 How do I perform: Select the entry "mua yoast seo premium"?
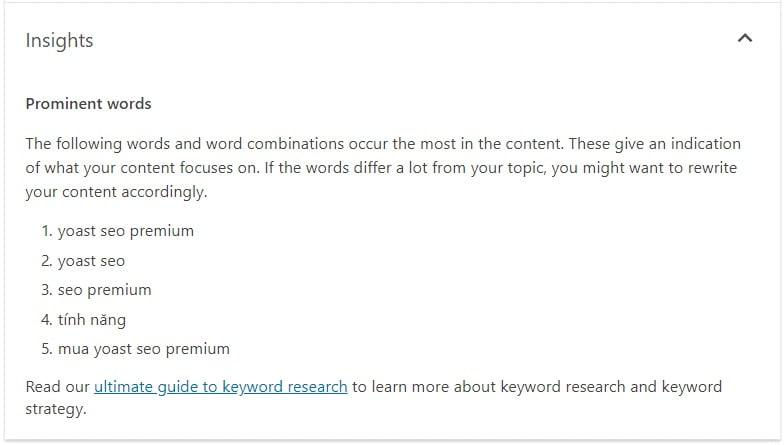click(x=143, y=349)
